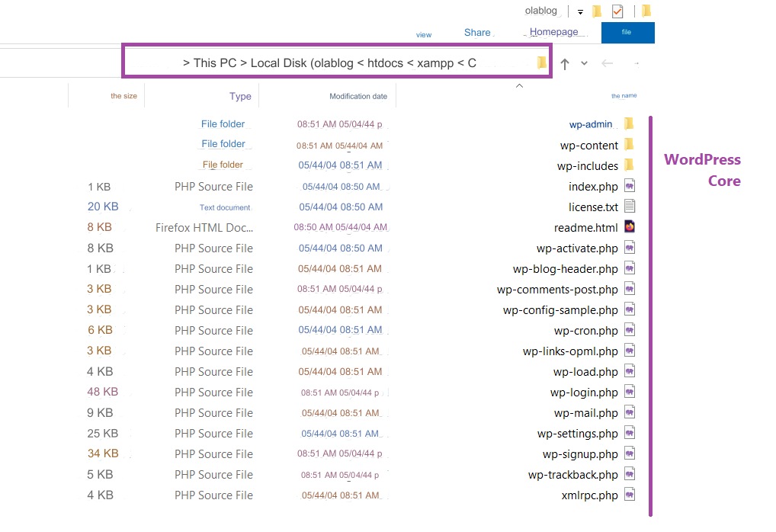Select the wp-mail.php file icon
776x532 pixels.
click(x=630, y=412)
